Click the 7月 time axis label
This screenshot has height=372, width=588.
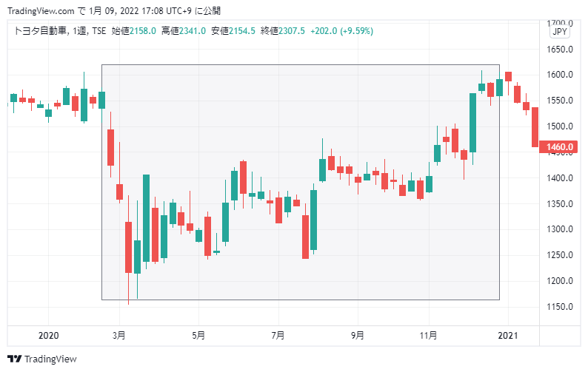(x=278, y=335)
